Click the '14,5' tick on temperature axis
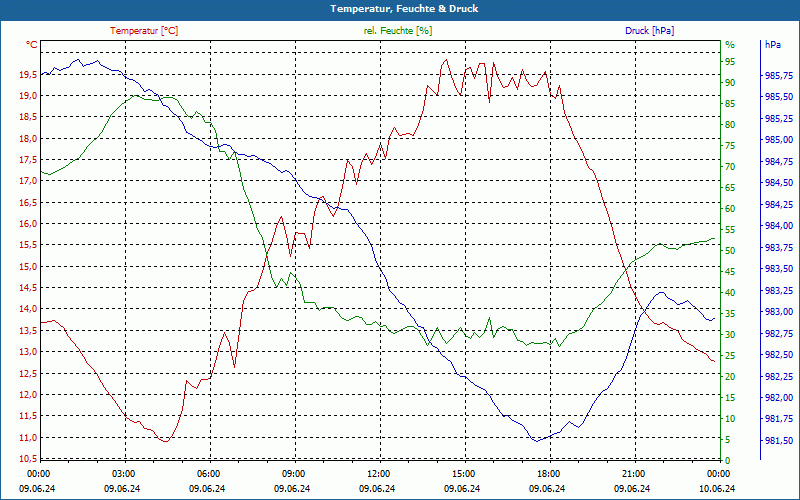The image size is (800, 500). [28, 288]
